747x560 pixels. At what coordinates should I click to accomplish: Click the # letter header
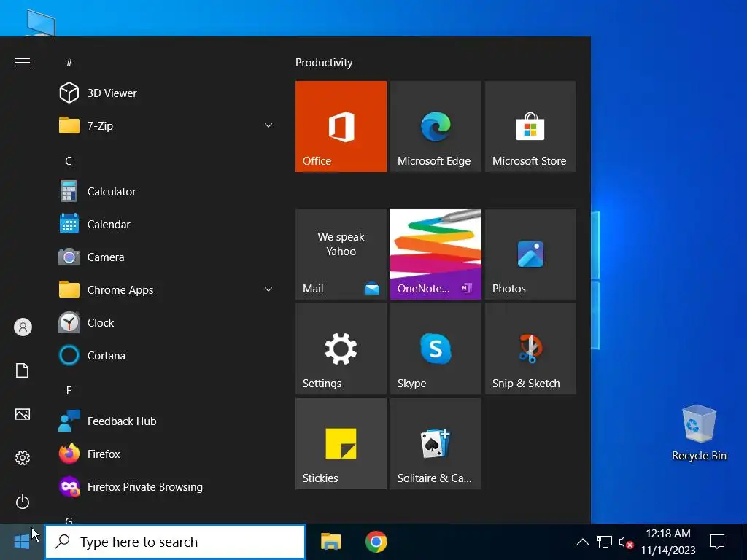pyautogui.click(x=69, y=62)
